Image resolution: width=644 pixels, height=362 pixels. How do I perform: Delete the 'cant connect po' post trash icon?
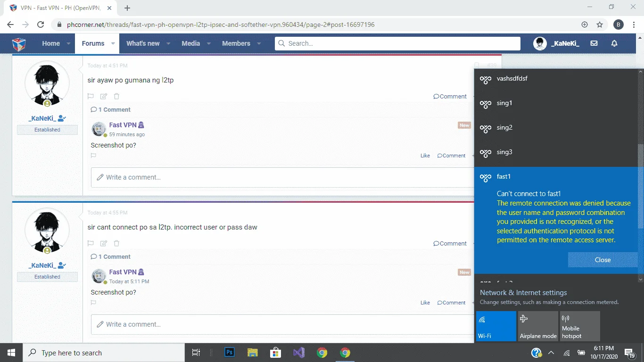(116, 243)
